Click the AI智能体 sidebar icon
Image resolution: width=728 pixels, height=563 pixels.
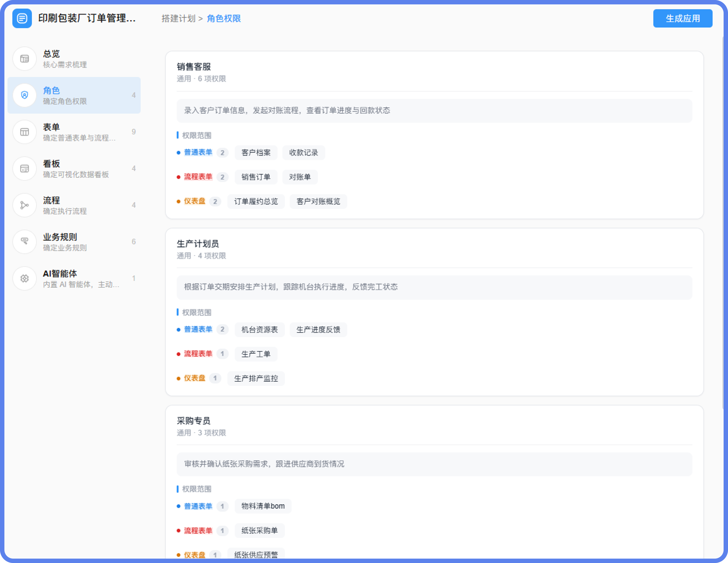[x=24, y=278]
